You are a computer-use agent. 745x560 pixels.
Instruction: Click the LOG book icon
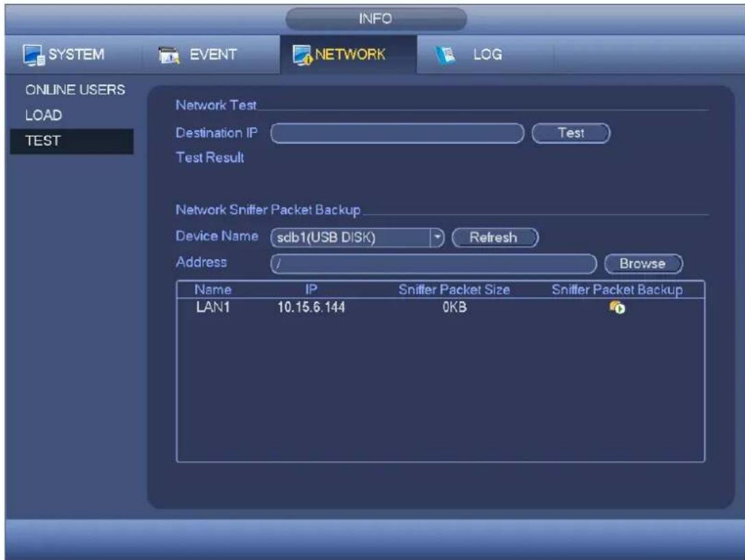click(x=445, y=55)
